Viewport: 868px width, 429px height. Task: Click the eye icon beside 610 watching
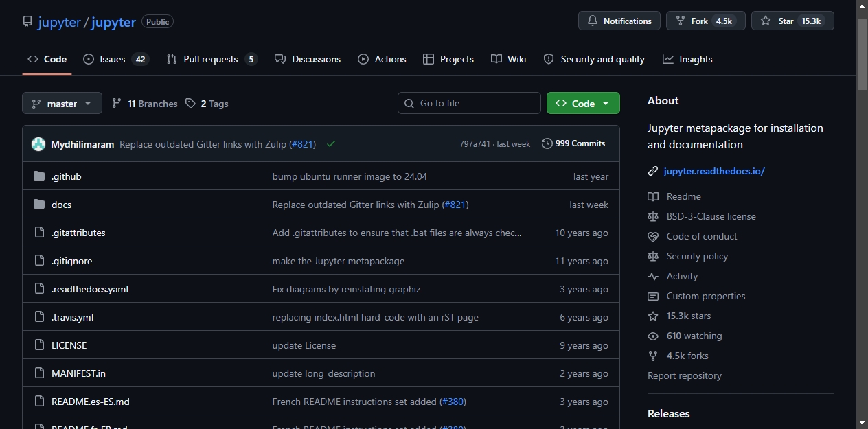pos(653,336)
